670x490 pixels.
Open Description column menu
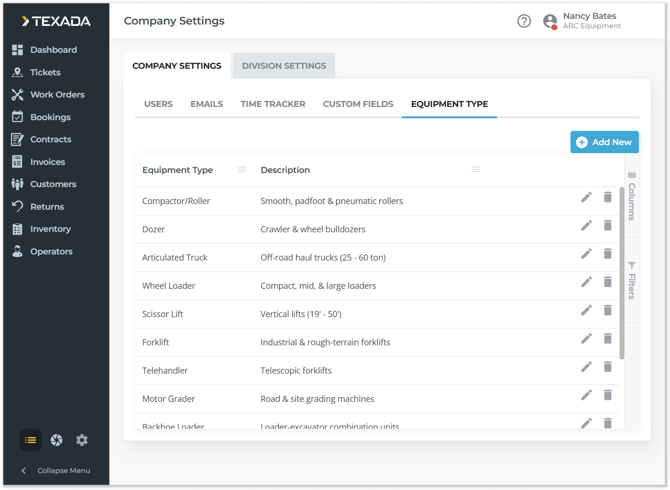click(x=476, y=170)
